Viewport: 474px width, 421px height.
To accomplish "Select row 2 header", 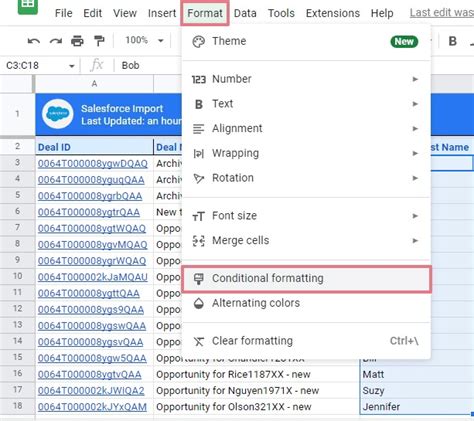I will point(17,146).
